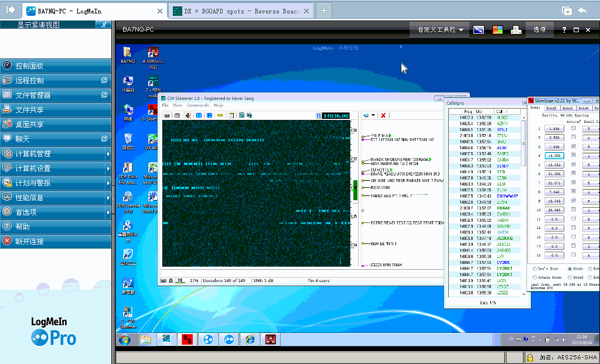The width and height of the screenshot is (600, 364).
Task: Click the waterfall picture icon in CW Skimmer toolbar
Action: click(x=242, y=115)
